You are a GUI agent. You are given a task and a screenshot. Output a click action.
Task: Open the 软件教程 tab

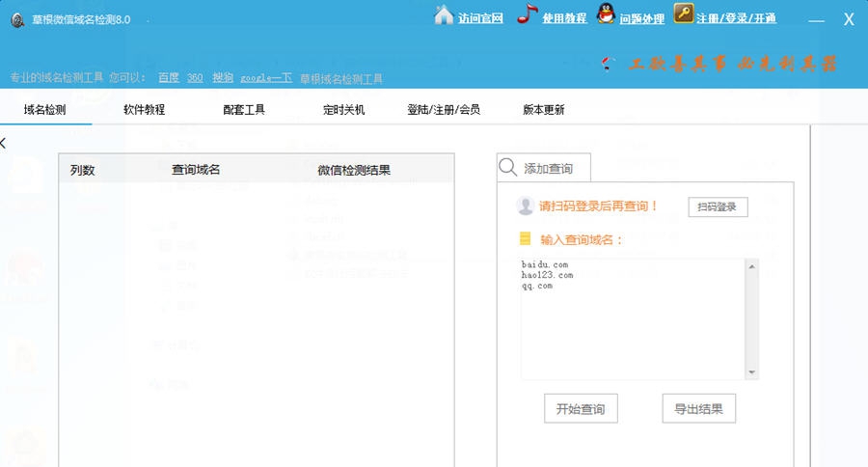tap(144, 110)
